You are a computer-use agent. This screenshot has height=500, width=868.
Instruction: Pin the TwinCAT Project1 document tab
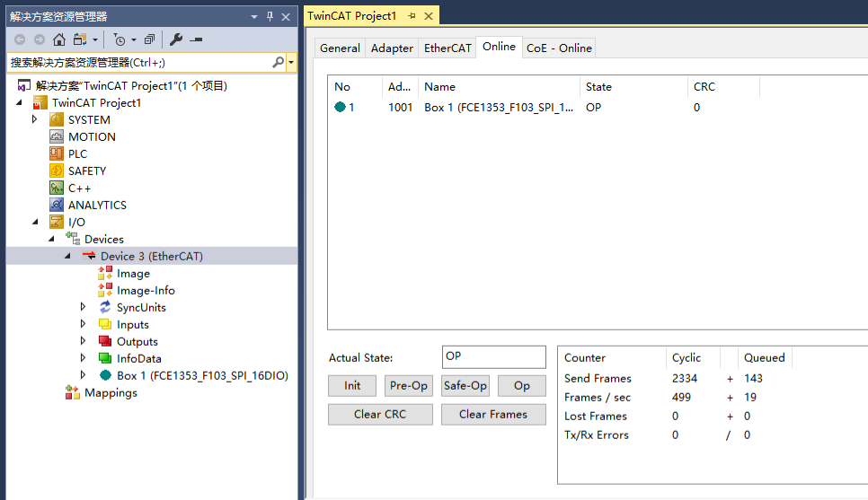tap(412, 16)
